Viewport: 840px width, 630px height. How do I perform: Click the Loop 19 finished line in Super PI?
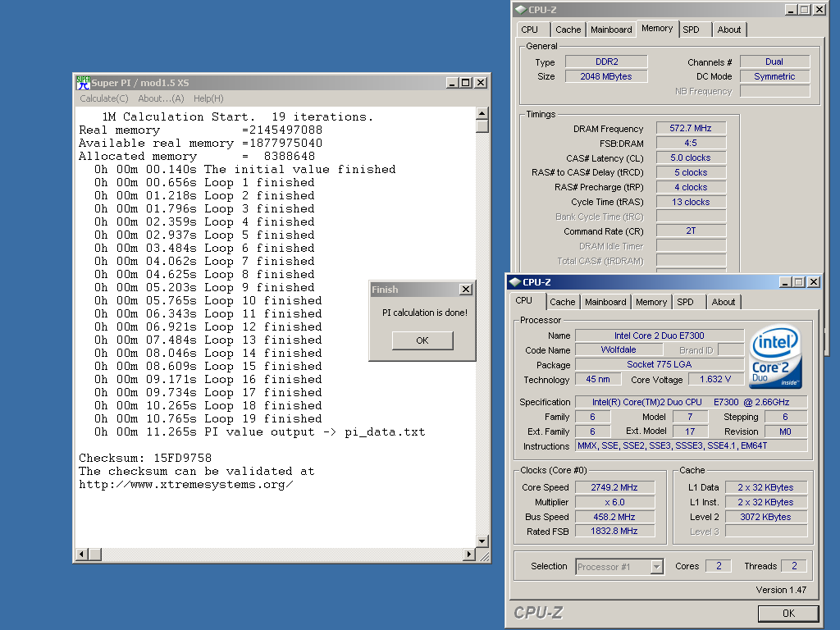pyautogui.click(x=208, y=419)
